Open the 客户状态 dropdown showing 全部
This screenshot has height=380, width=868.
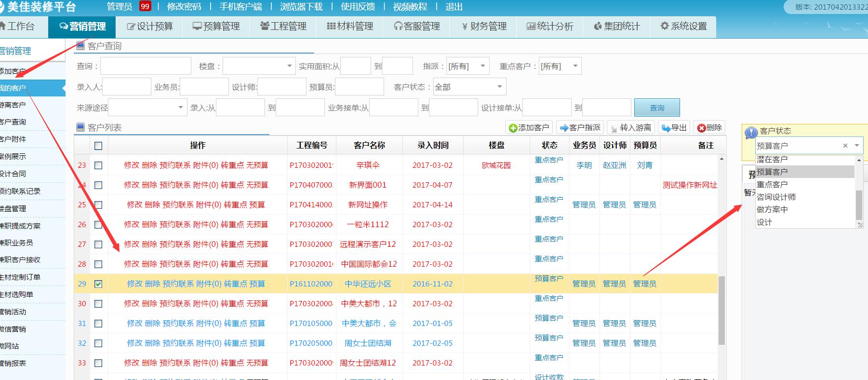point(499,87)
